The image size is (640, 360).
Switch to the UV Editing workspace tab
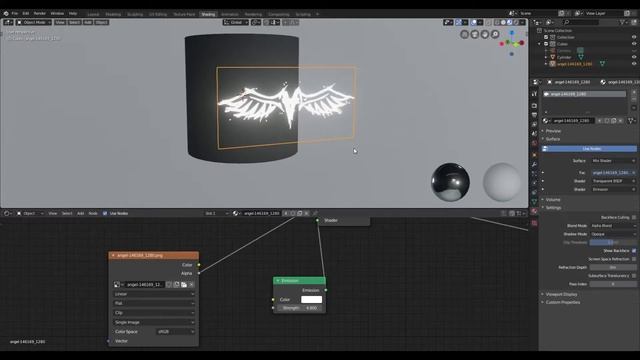pyautogui.click(x=158, y=14)
